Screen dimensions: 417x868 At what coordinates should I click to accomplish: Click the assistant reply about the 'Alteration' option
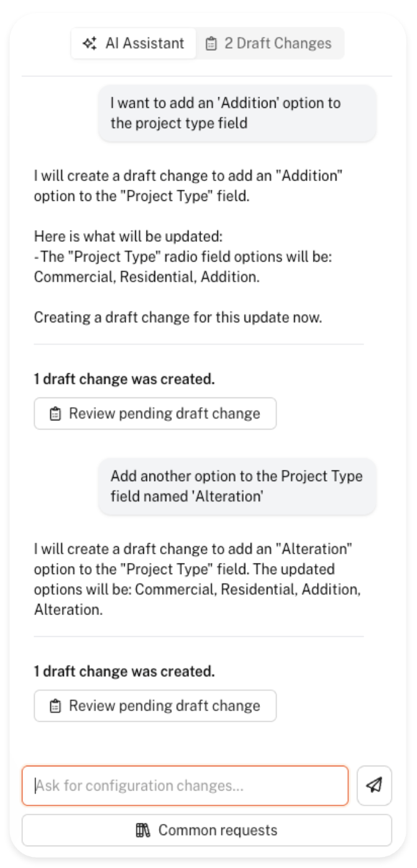pyautogui.click(x=197, y=570)
